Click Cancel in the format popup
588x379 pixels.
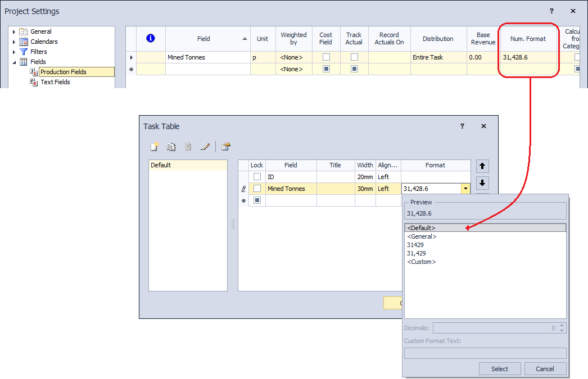(545, 369)
